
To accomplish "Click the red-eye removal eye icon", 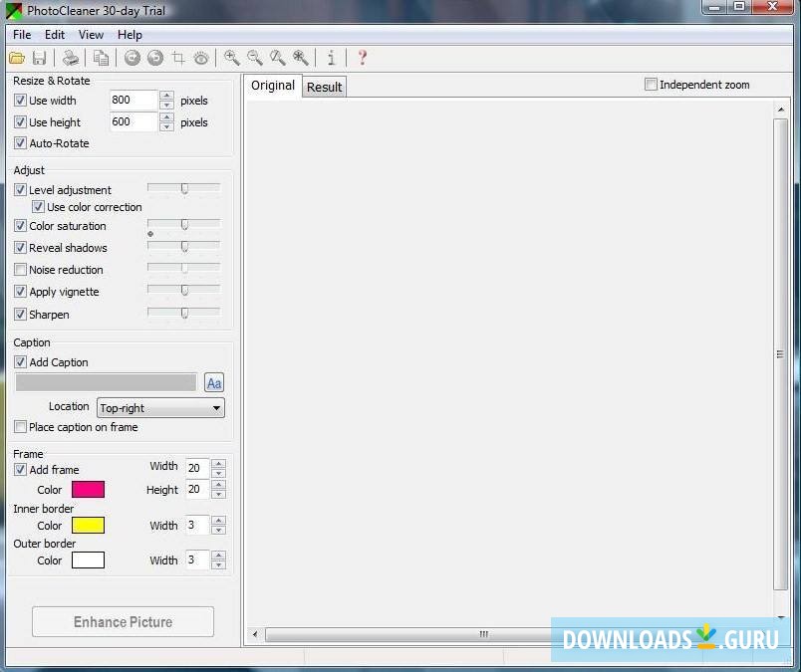I will click(201, 58).
